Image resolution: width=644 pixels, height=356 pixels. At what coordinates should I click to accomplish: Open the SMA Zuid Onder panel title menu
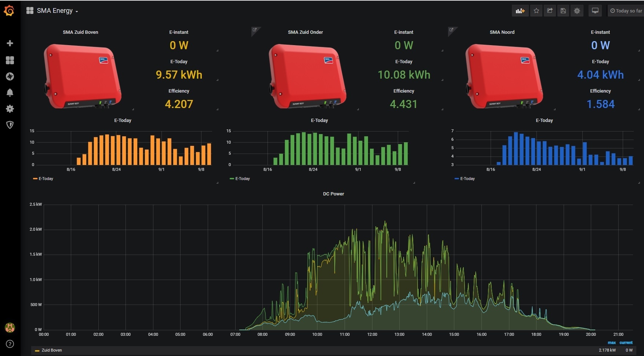[x=305, y=32]
